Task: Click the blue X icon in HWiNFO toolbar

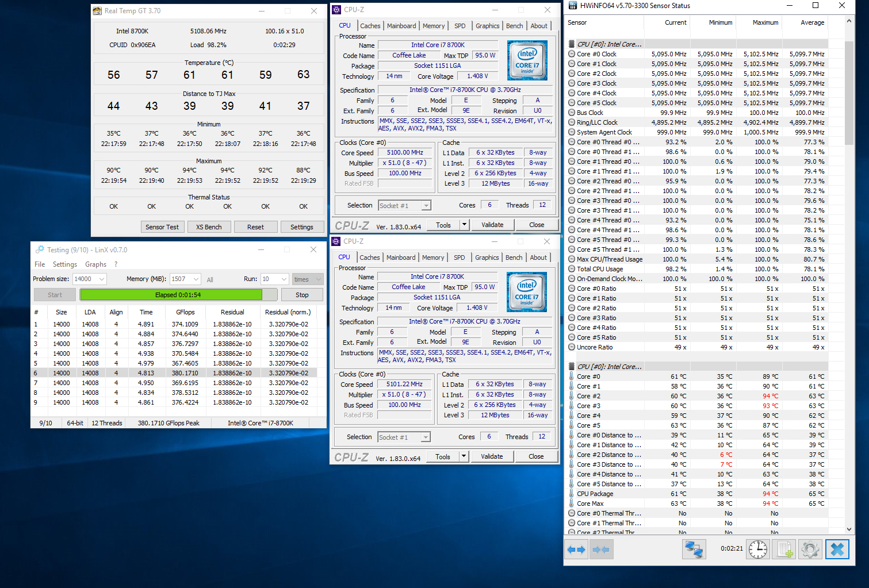Action: [837, 549]
